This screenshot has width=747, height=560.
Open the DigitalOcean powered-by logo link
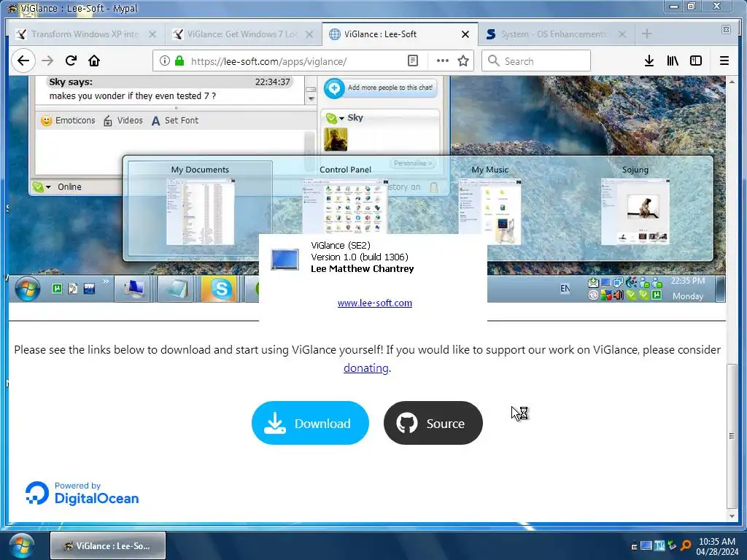[82, 494]
